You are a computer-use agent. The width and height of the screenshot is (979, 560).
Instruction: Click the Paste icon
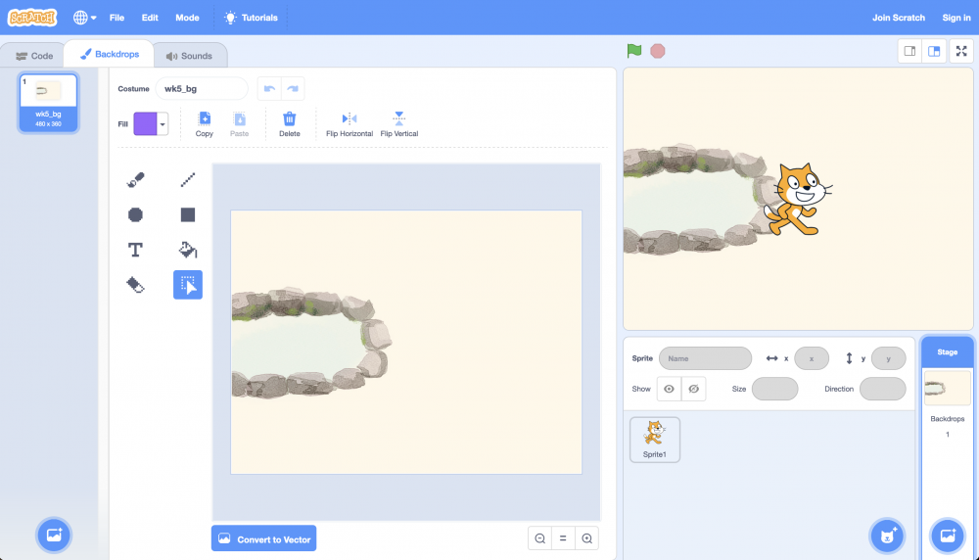click(x=239, y=123)
